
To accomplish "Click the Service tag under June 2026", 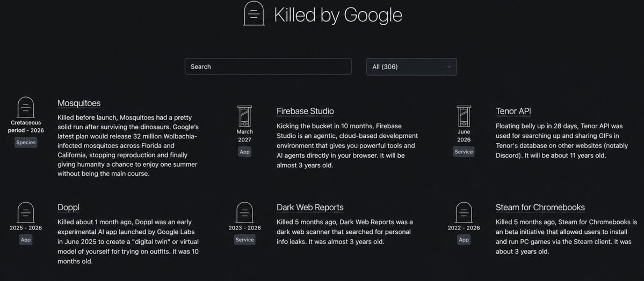I will pos(464,152).
